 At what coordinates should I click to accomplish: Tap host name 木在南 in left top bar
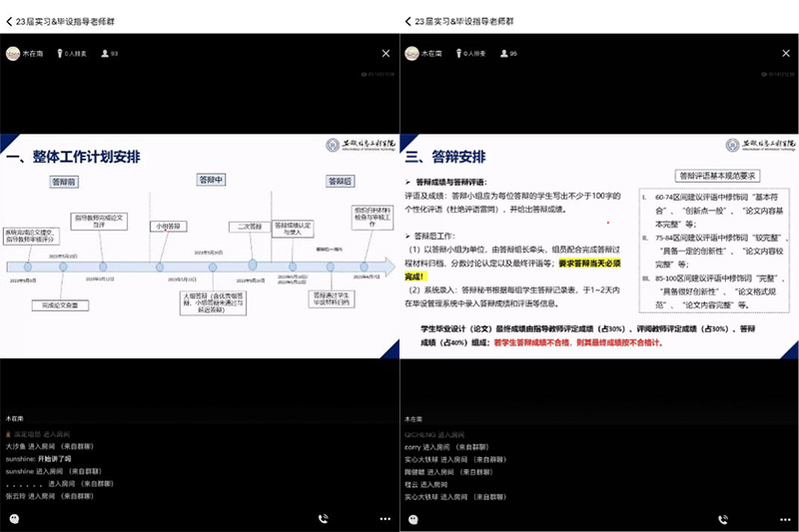pyautogui.click(x=33, y=54)
